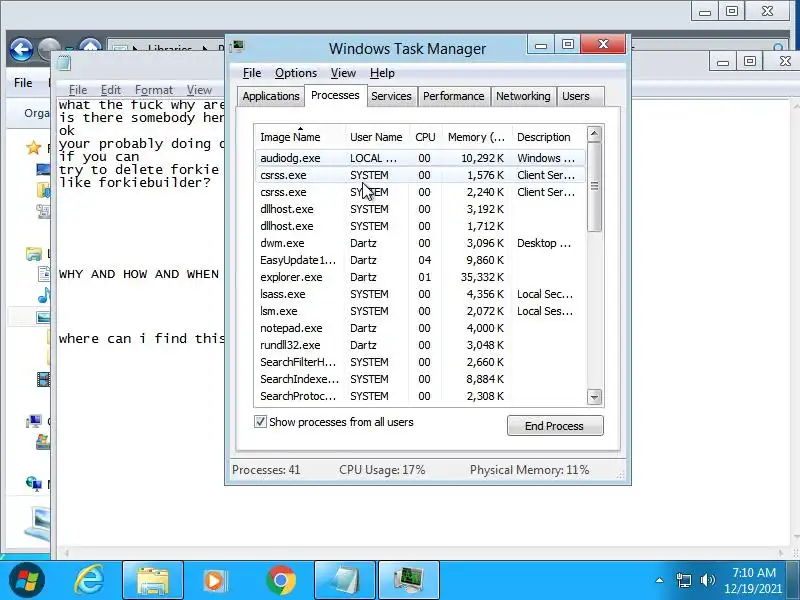Open the Task Manager View menu
Viewport: 800px width, 600px height.
pyautogui.click(x=343, y=73)
